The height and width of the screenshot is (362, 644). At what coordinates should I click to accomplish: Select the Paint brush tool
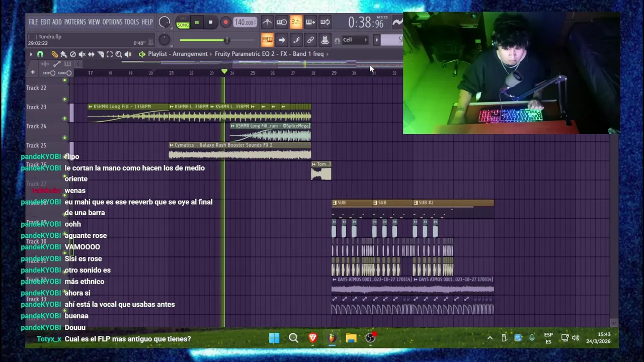coord(63,54)
